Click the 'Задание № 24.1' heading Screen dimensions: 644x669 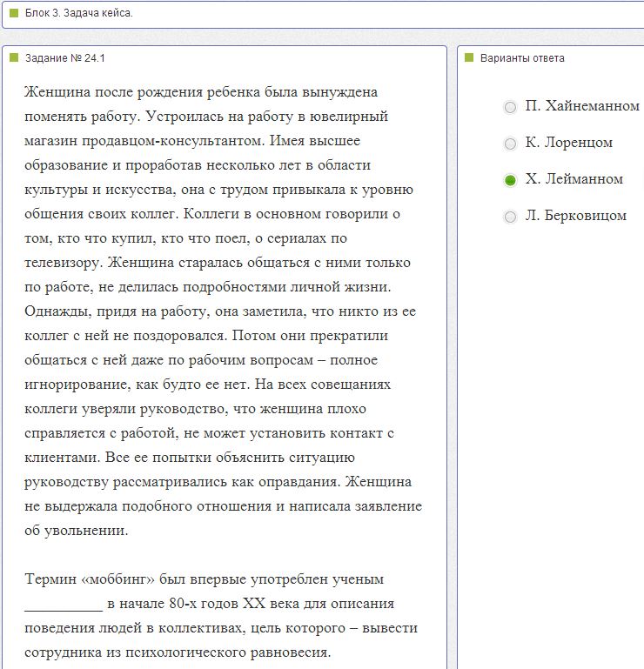(65, 58)
